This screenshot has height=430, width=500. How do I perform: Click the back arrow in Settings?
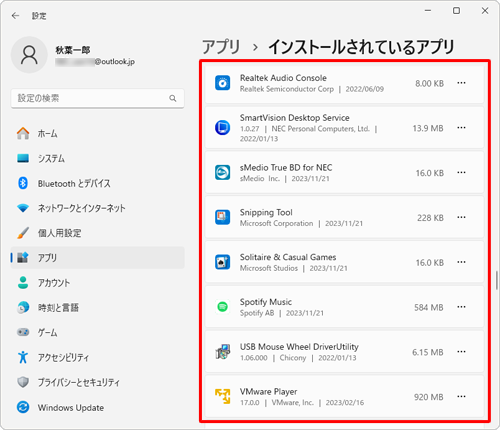(x=15, y=16)
